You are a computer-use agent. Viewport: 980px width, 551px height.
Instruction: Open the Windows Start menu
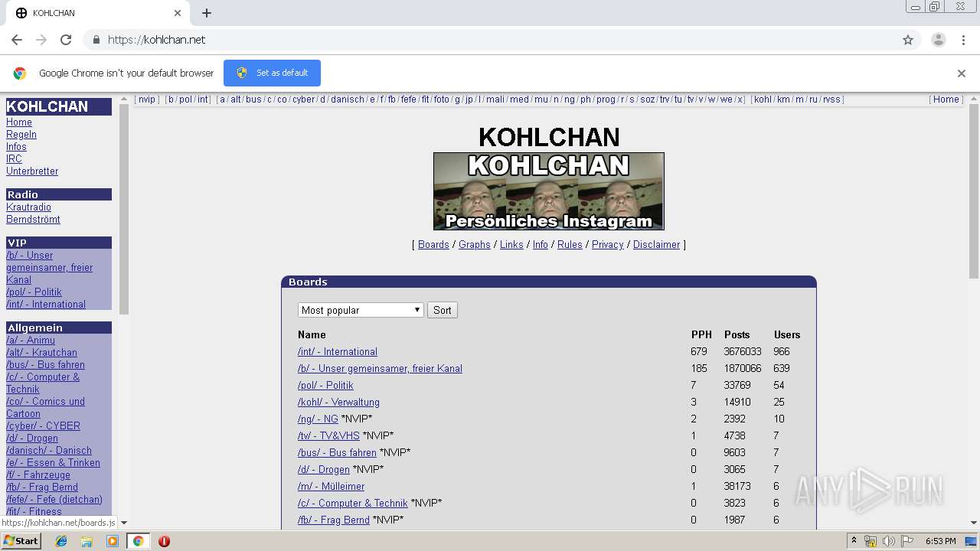[21, 541]
